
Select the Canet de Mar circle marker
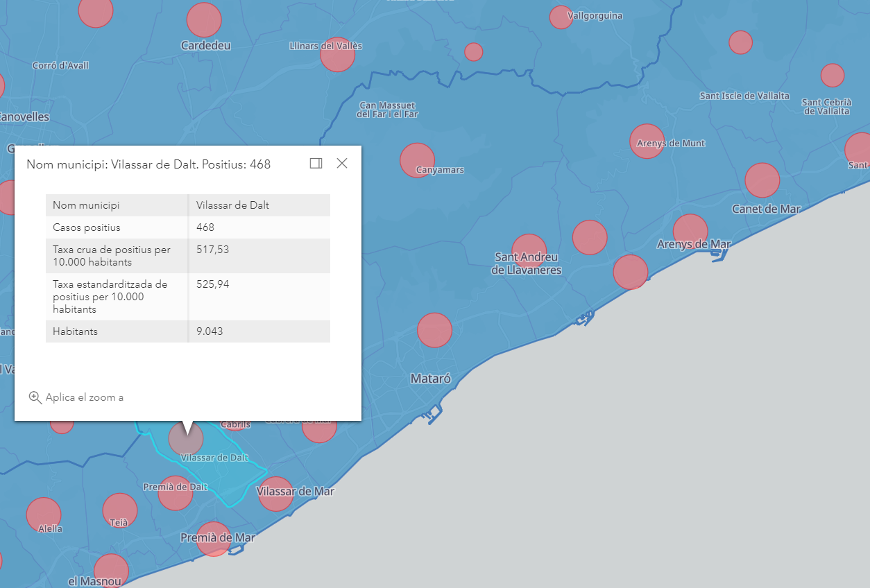(x=762, y=180)
